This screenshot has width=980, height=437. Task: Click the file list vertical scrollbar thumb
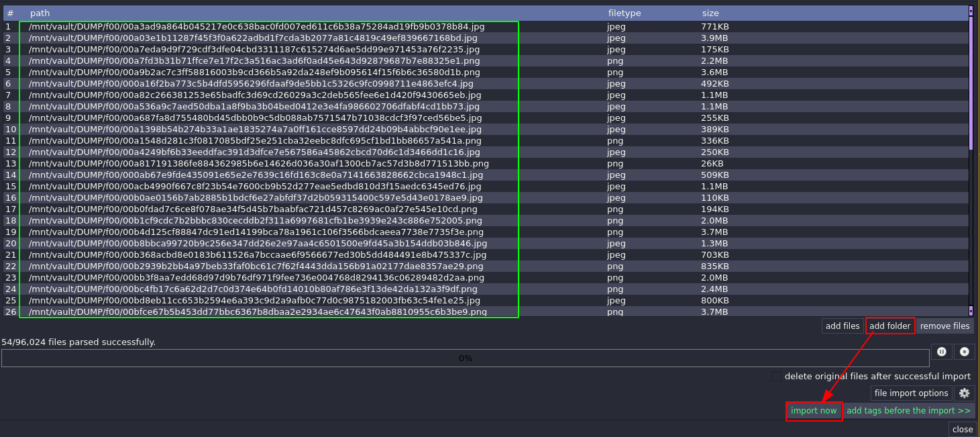coord(971,83)
